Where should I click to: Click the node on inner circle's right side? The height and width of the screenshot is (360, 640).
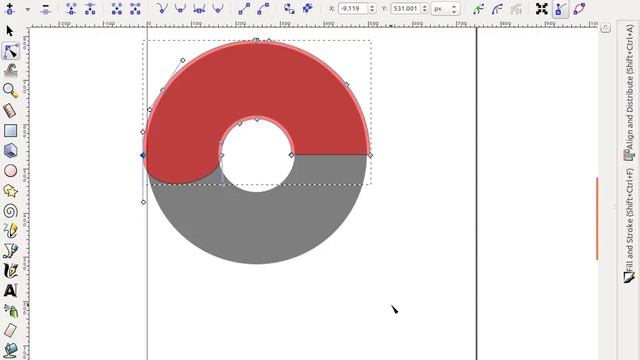[291, 155]
